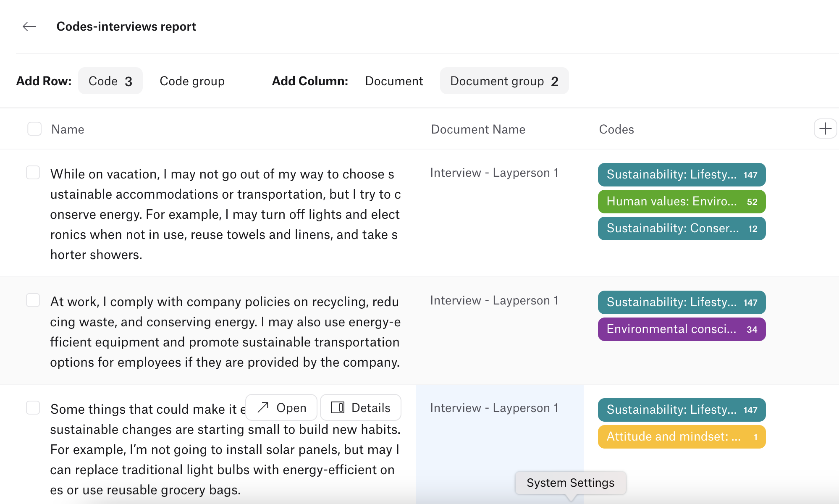Click the Document Name column header
The width and height of the screenshot is (839, 504).
point(478,129)
